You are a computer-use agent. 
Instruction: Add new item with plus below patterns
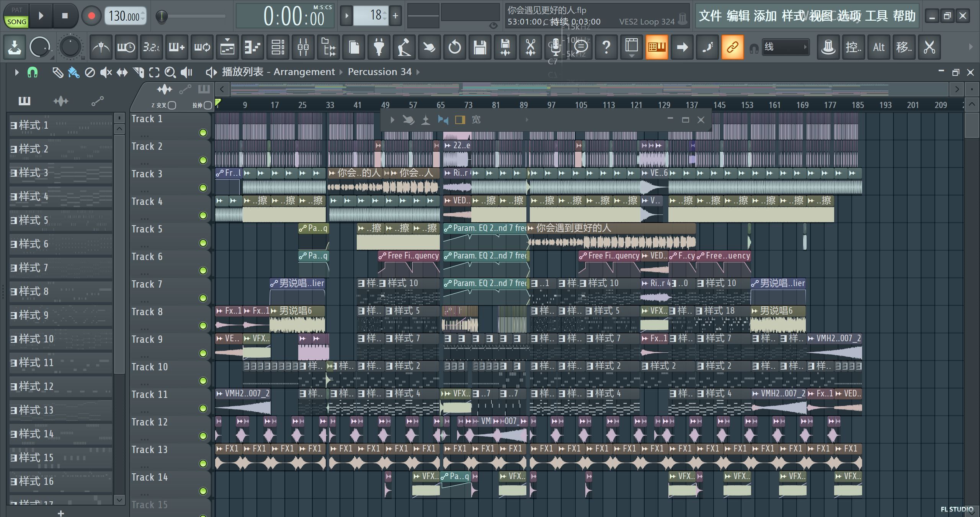click(x=60, y=513)
